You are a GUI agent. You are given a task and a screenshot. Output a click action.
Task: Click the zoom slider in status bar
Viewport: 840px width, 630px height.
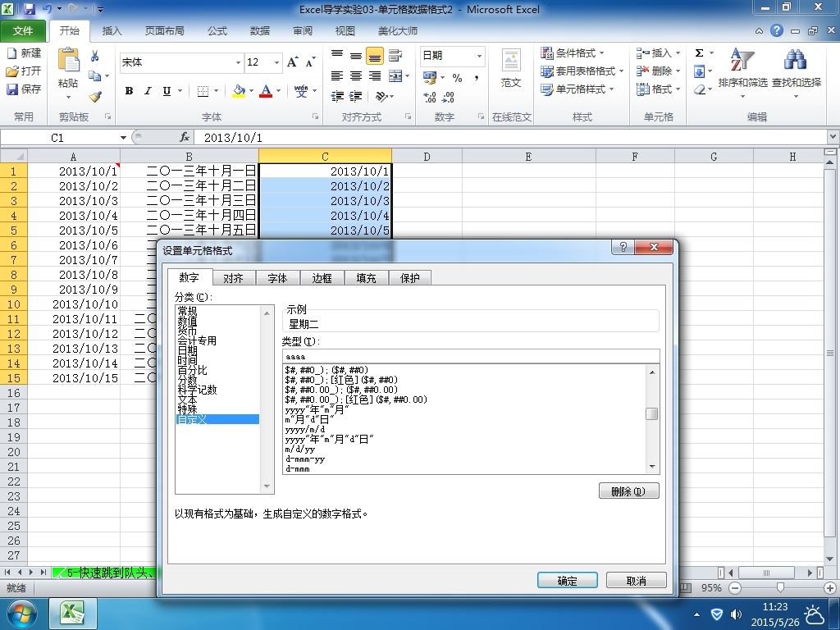(x=780, y=587)
